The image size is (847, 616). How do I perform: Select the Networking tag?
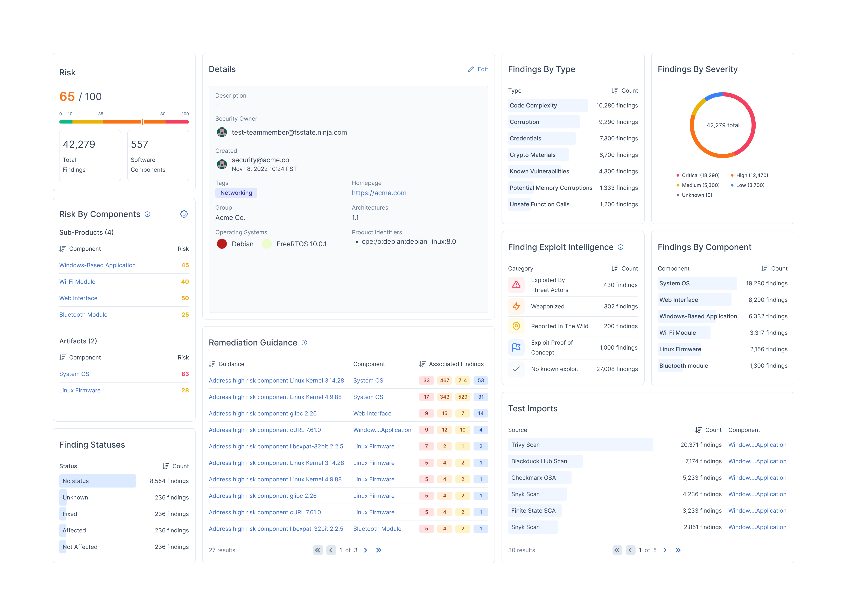pyautogui.click(x=236, y=193)
